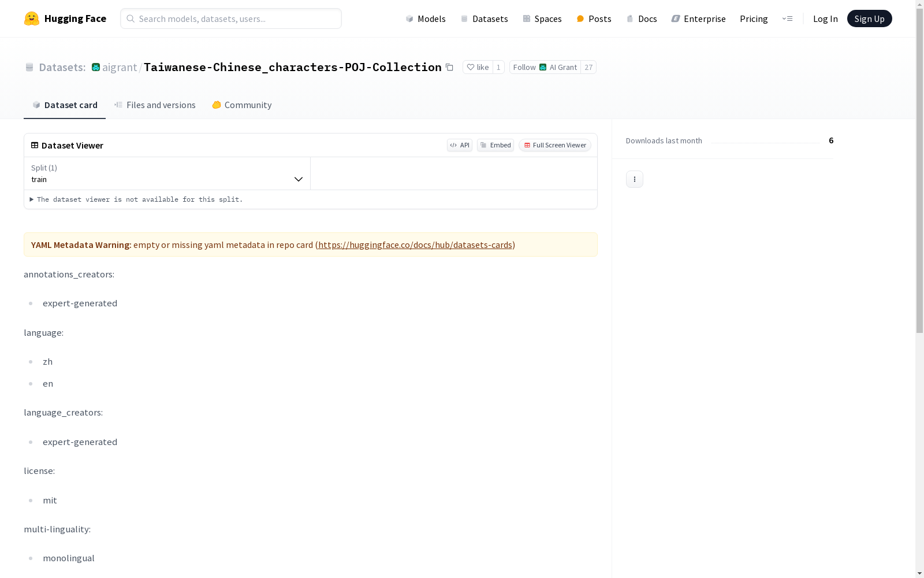Click the 'monolingual' list item
The image size is (924, 578).
pos(69,558)
